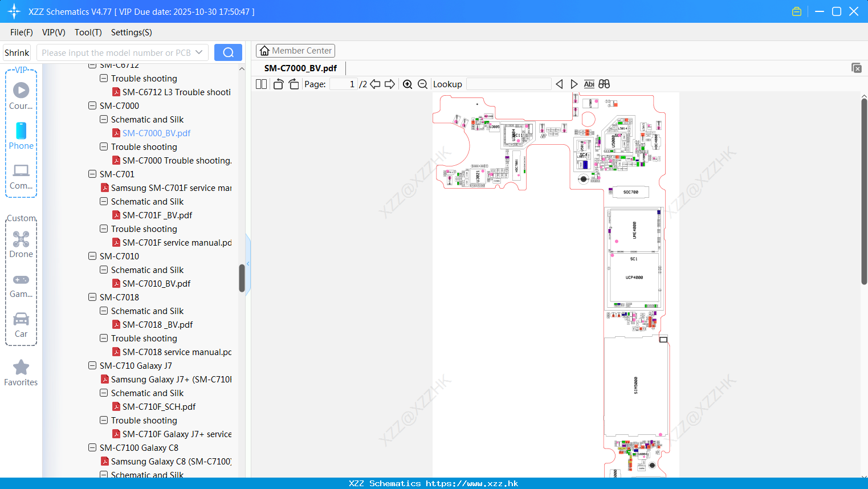This screenshot has height=489, width=868.
Task: Open SM-C710F Galaxy J7+ service file
Action: pyautogui.click(x=177, y=434)
